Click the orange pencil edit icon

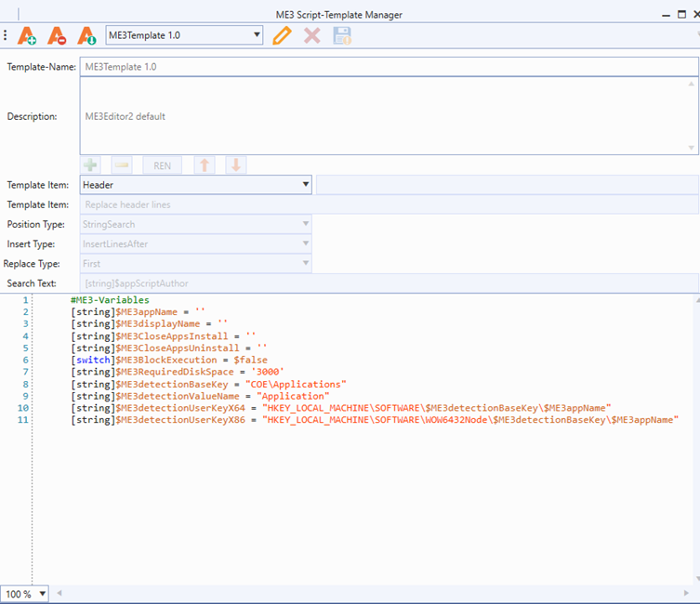[283, 35]
